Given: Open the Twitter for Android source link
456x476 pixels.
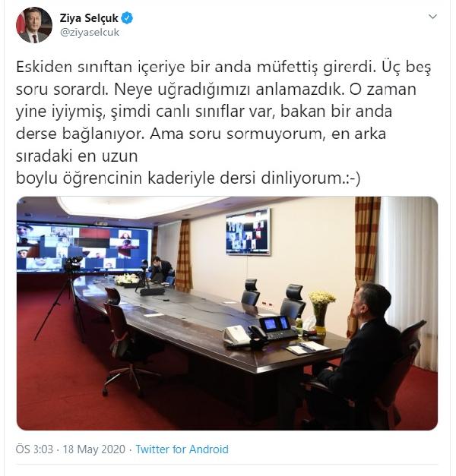Looking at the screenshot, I should [x=182, y=449].
